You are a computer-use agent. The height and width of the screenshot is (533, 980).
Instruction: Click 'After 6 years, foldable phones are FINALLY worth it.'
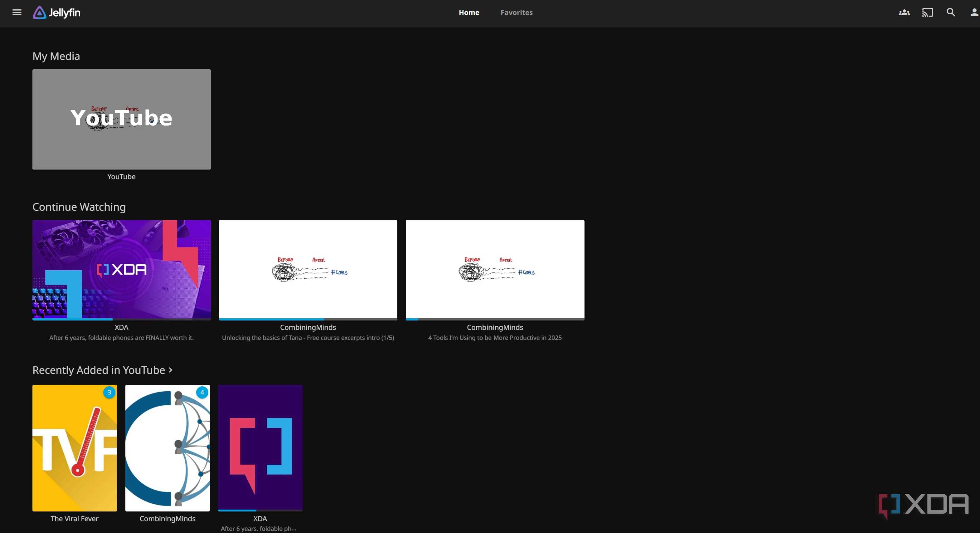[121, 338]
